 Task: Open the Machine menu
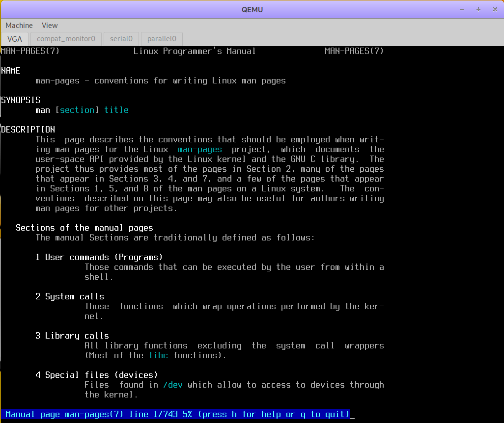[19, 26]
